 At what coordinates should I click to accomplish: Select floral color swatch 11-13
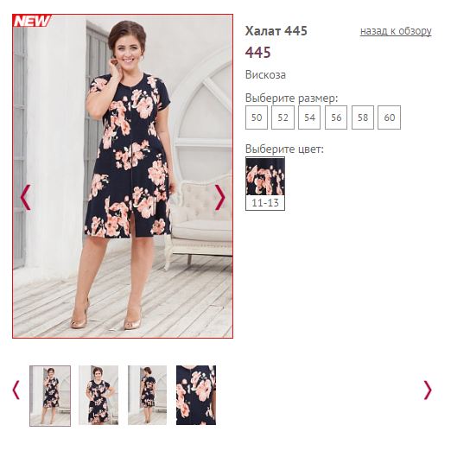point(265,176)
